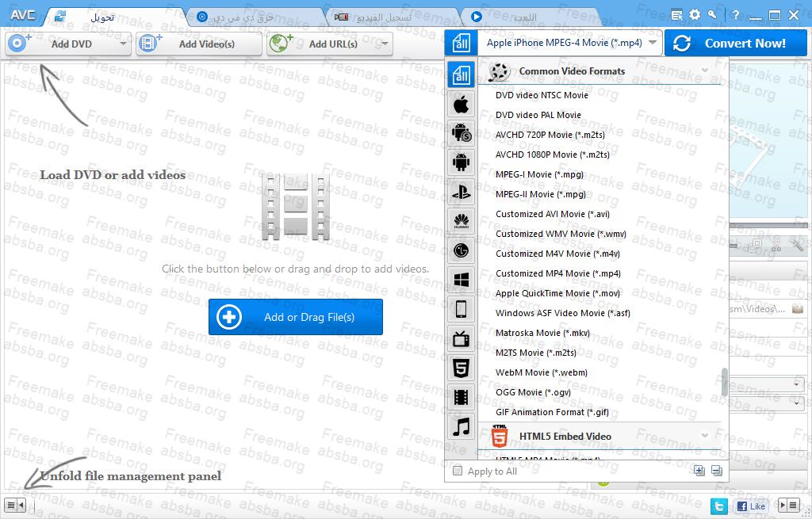The height and width of the screenshot is (519, 812).
Task: Open the HTML5 formats category icon
Action: tap(461, 368)
